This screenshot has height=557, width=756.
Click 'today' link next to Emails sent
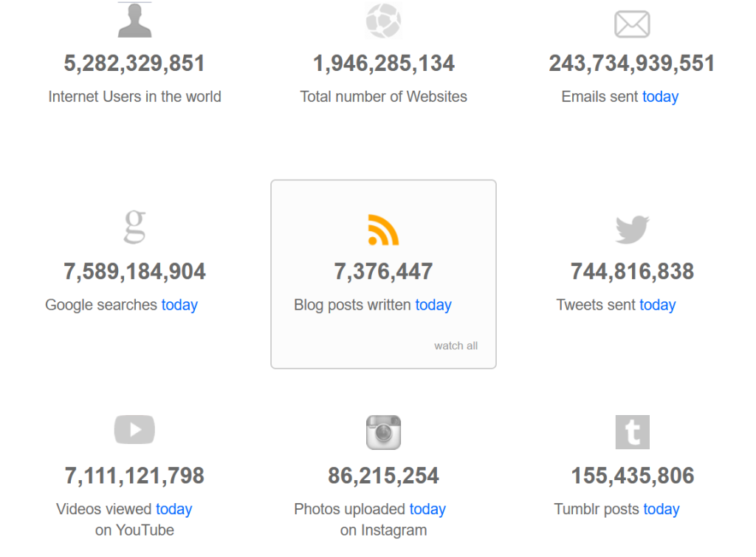pos(661,97)
